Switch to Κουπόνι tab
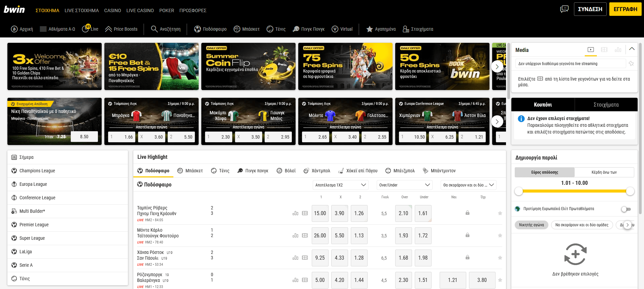 click(x=543, y=105)
